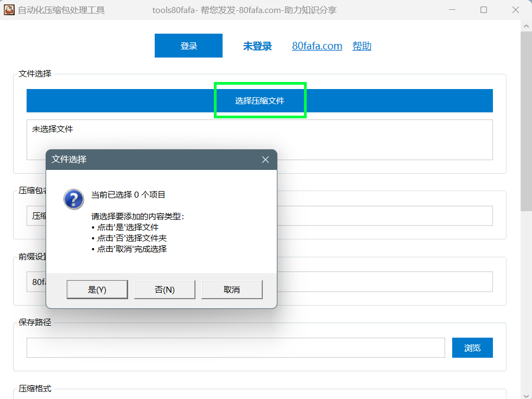Screen dimensions: 532x399
Task: Click 浏览 to browse save path
Action: pyautogui.click(x=472, y=348)
